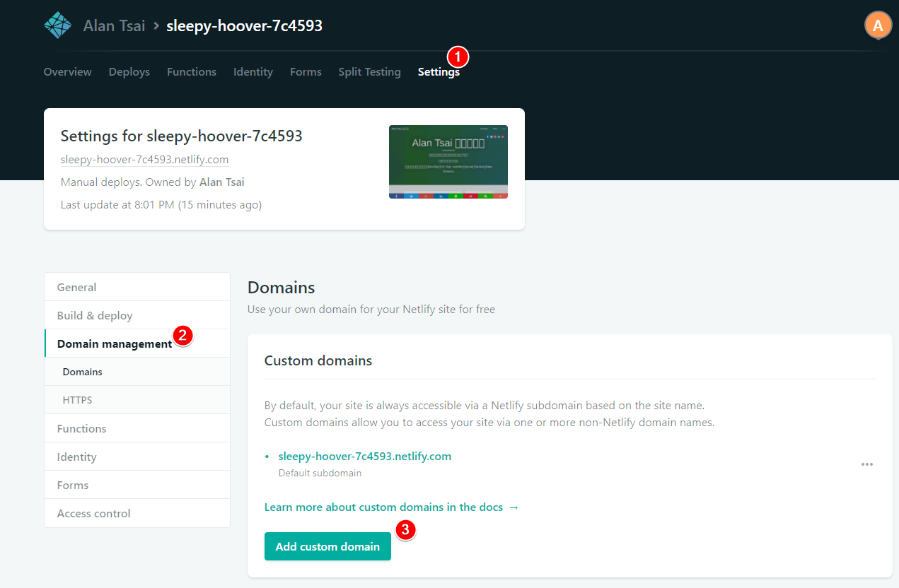Click the 'Default subdomain' label
The height and width of the screenshot is (588, 899).
pos(320,473)
